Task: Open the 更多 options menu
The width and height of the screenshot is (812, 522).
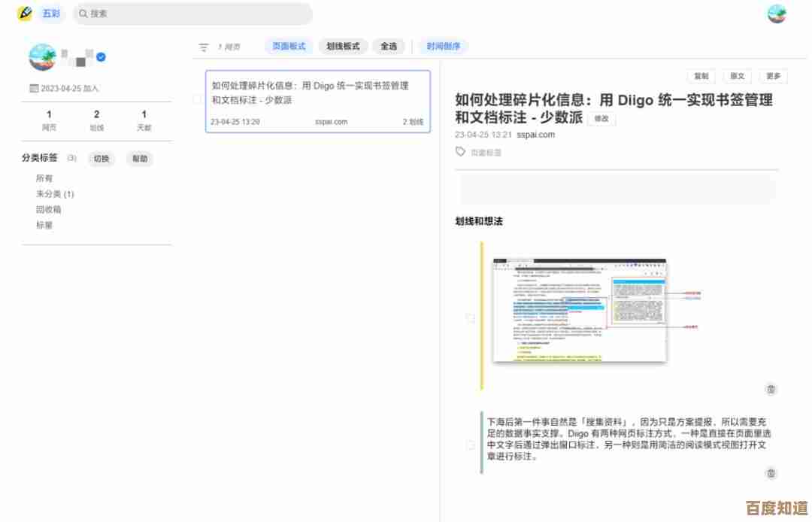Action: (x=773, y=76)
